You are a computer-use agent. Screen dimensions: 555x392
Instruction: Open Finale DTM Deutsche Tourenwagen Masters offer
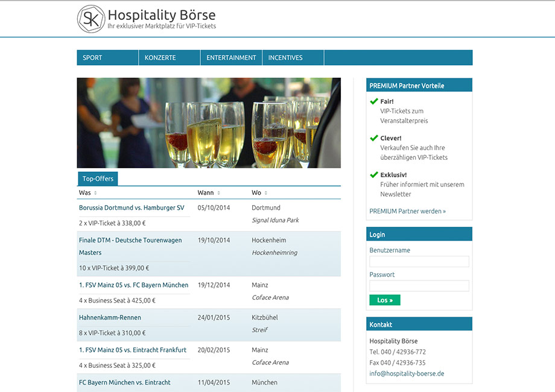pyautogui.click(x=130, y=246)
